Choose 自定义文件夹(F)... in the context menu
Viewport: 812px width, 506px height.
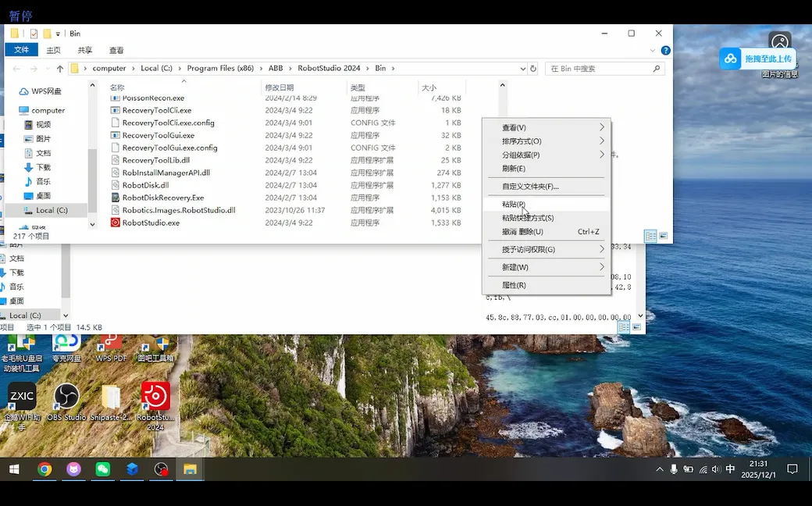click(x=547, y=187)
